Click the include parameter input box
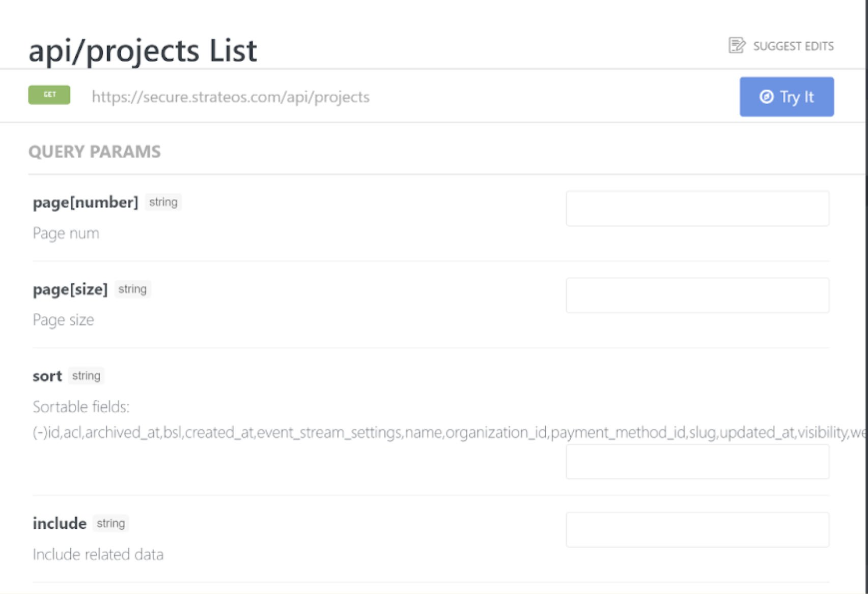This screenshot has height=594, width=868. click(697, 530)
